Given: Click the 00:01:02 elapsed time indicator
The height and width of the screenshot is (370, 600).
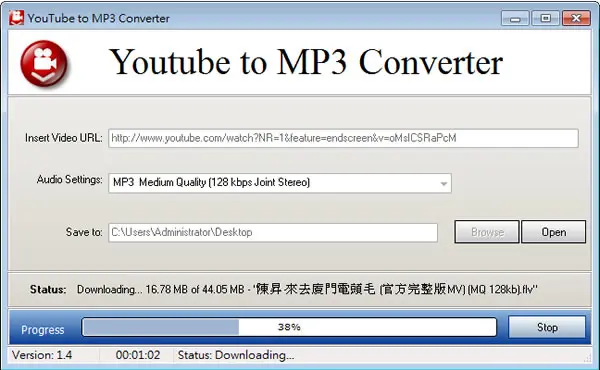Looking at the screenshot, I should point(138,355).
